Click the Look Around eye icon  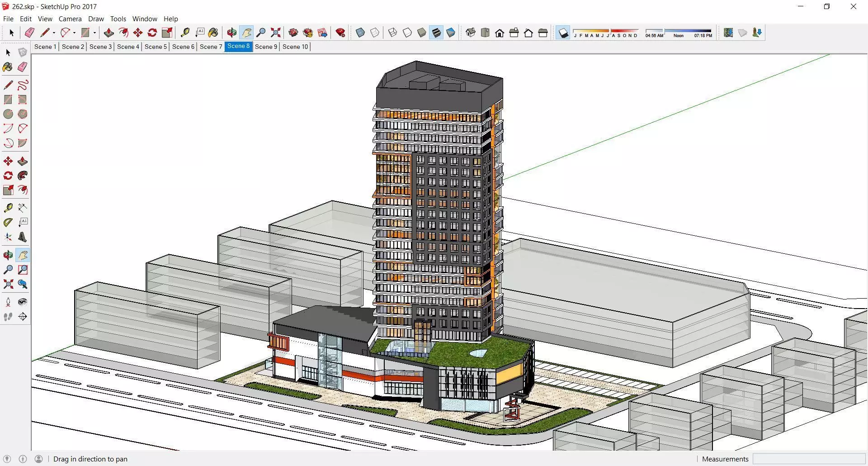click(23, 302)
